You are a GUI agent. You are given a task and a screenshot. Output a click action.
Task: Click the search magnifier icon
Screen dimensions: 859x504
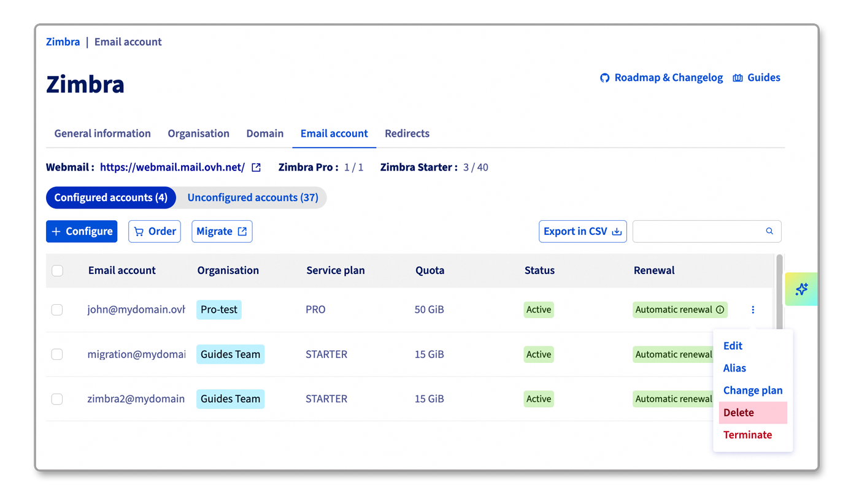pos(769,231)
